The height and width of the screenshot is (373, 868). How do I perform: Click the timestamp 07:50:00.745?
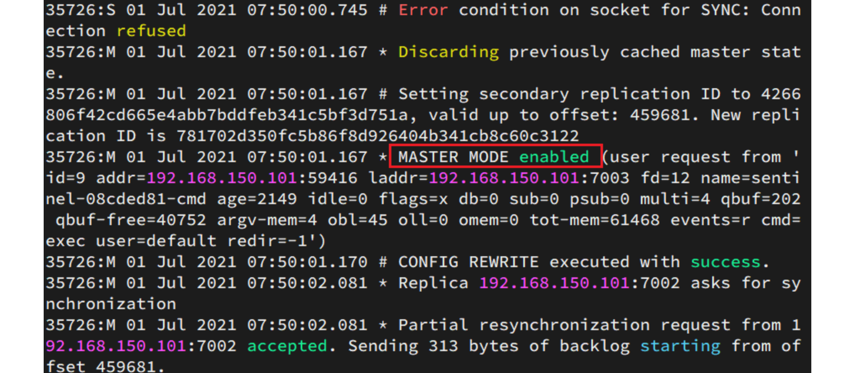307,10
